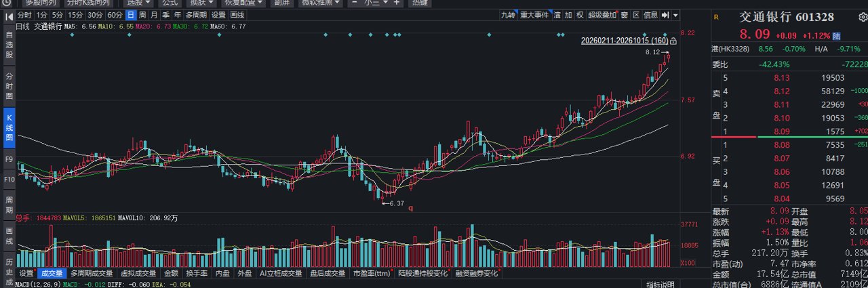Open the settings gear next to 601328
This screenshot has width=868, height=288.
[862, 17]
